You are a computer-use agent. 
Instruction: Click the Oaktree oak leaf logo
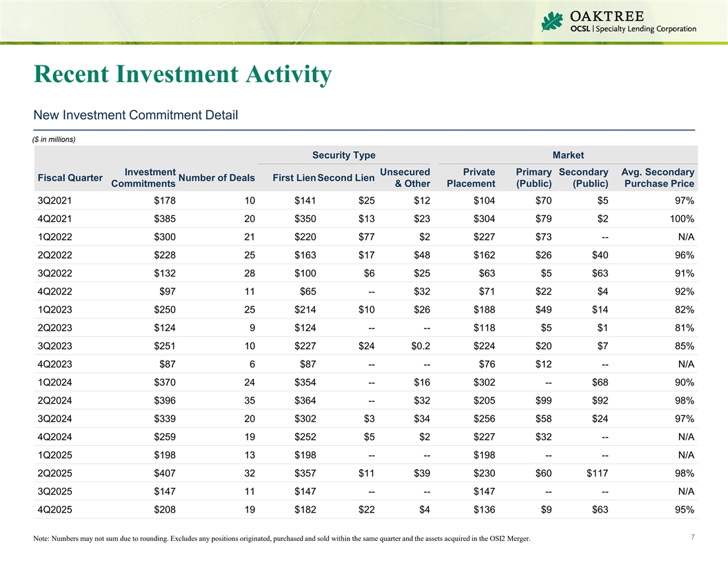552,21
